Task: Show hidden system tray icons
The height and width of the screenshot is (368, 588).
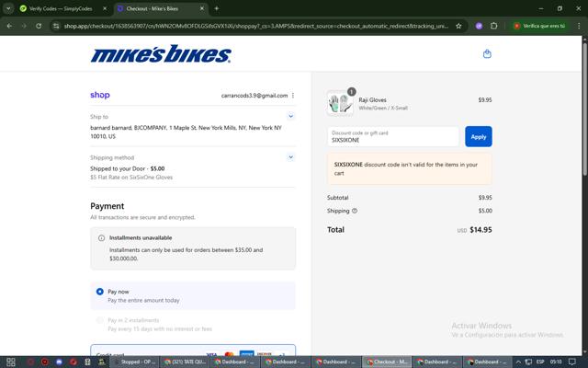Action: (518, 362)
